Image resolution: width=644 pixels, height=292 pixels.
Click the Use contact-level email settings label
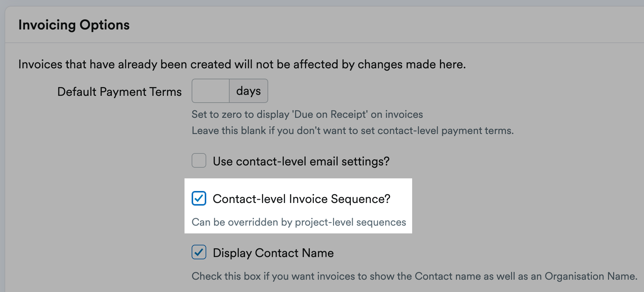(301, 161)
